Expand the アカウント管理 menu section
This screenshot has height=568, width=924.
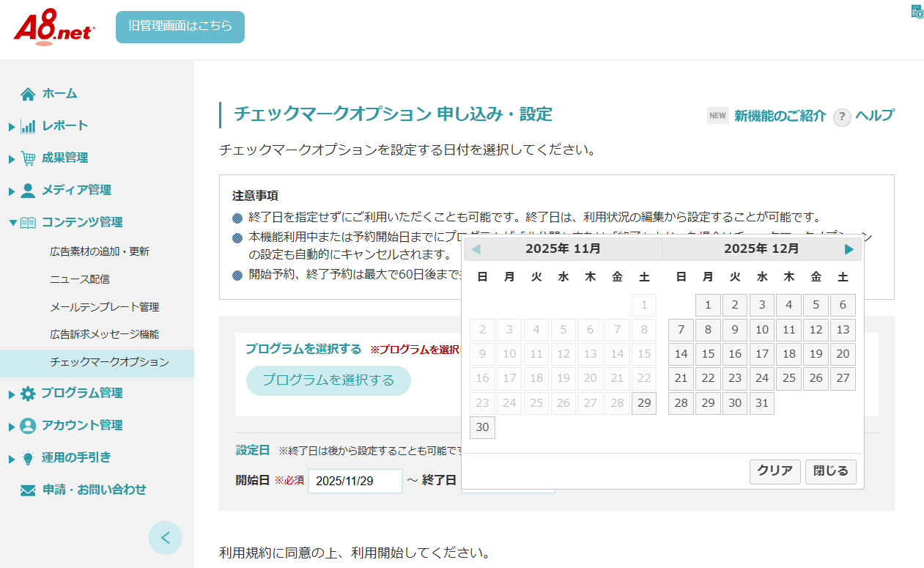tap(12, 426)
